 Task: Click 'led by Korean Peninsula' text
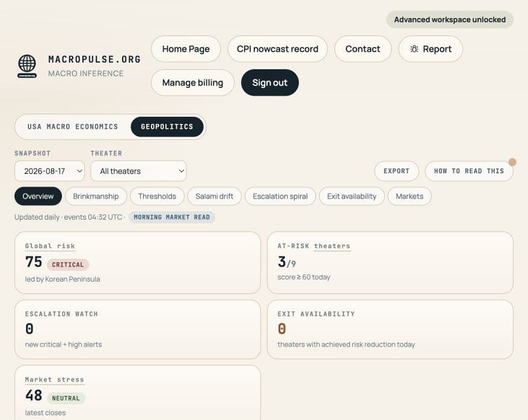(63, 279)
